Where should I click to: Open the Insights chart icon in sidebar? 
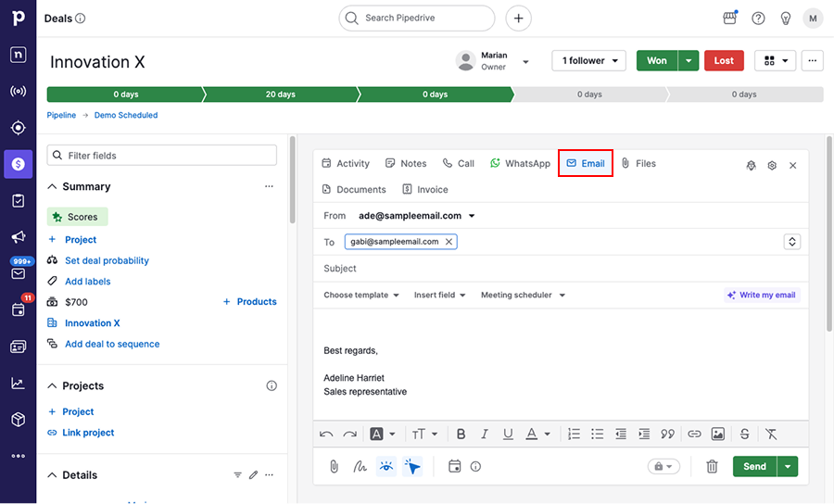point(19,384)
